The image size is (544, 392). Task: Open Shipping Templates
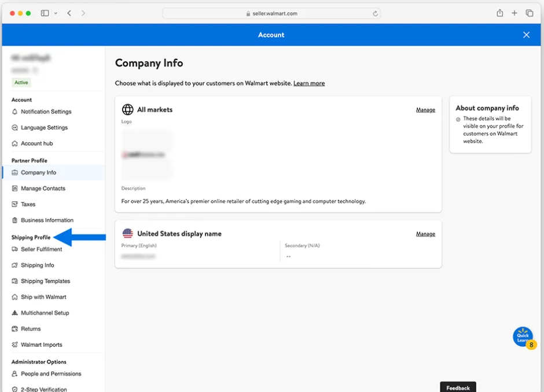pos(46,281)
